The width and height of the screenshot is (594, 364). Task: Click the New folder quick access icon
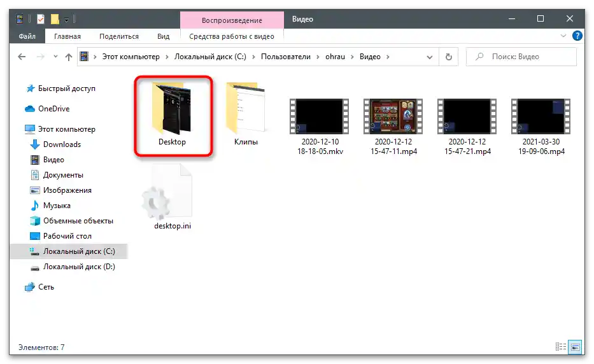[55, 18]
